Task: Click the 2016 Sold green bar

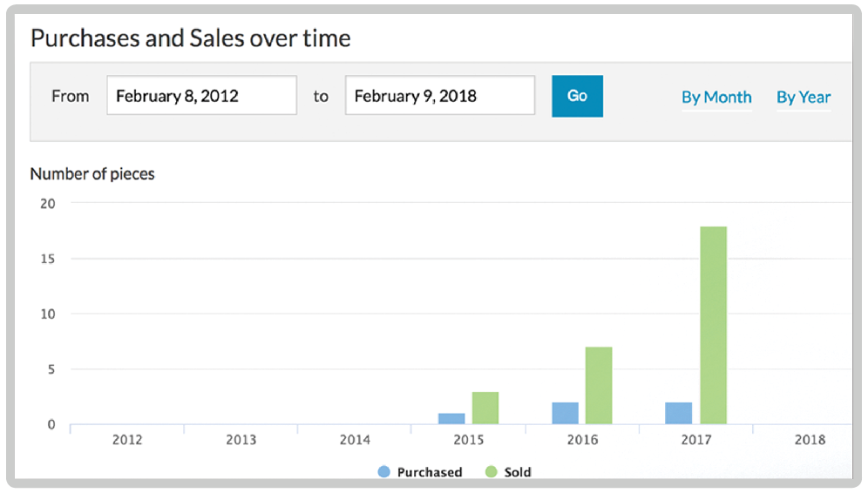Action: point(599,385)
